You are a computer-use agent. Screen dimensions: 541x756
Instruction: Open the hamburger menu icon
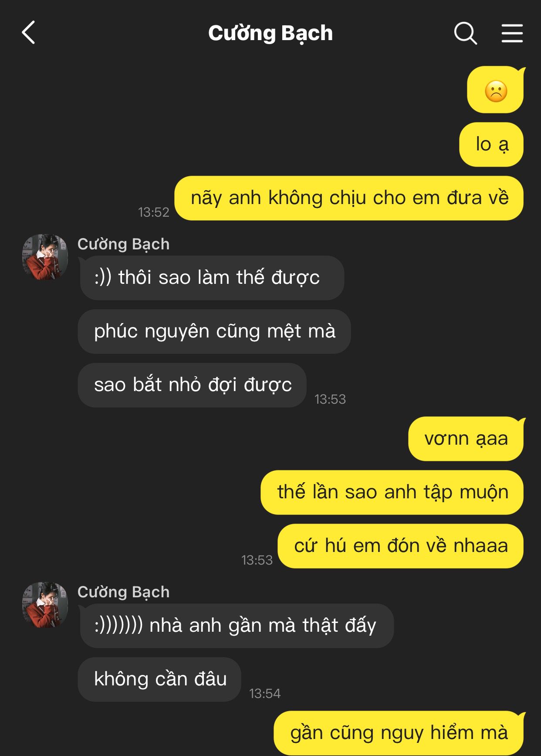512,33
